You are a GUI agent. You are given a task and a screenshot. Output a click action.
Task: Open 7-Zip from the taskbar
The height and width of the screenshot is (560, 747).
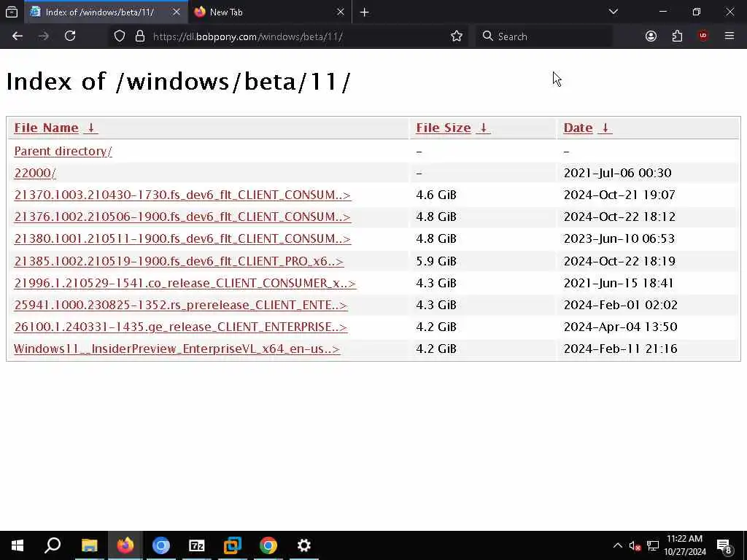197,545
